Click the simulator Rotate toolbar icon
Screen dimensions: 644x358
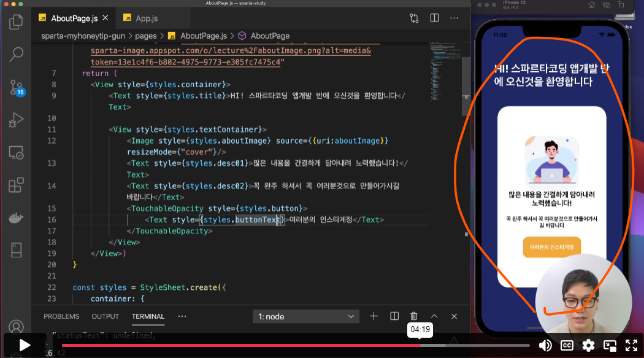coord(621,5)
